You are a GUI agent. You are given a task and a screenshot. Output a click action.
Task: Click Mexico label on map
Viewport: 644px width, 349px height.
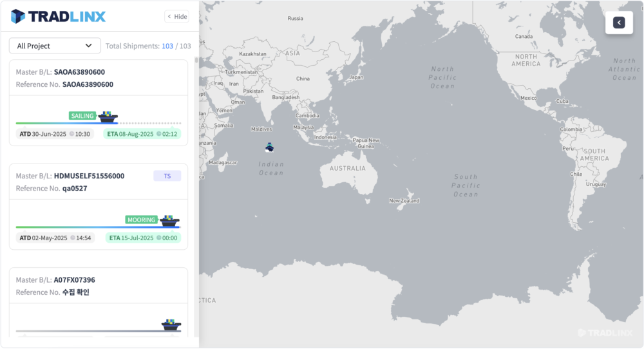pyautogui.click(x=529, y=98)
